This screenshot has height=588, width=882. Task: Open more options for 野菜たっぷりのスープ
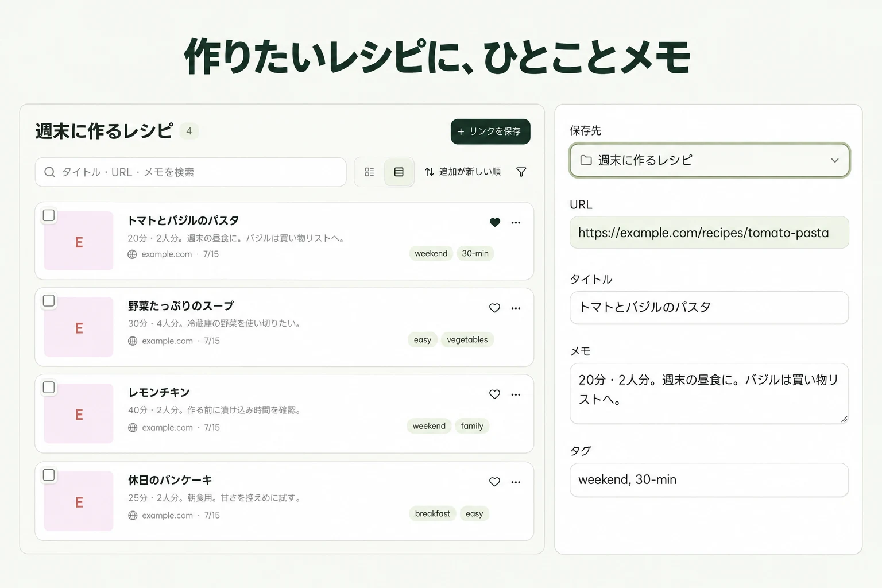click(x=516, y=308)
